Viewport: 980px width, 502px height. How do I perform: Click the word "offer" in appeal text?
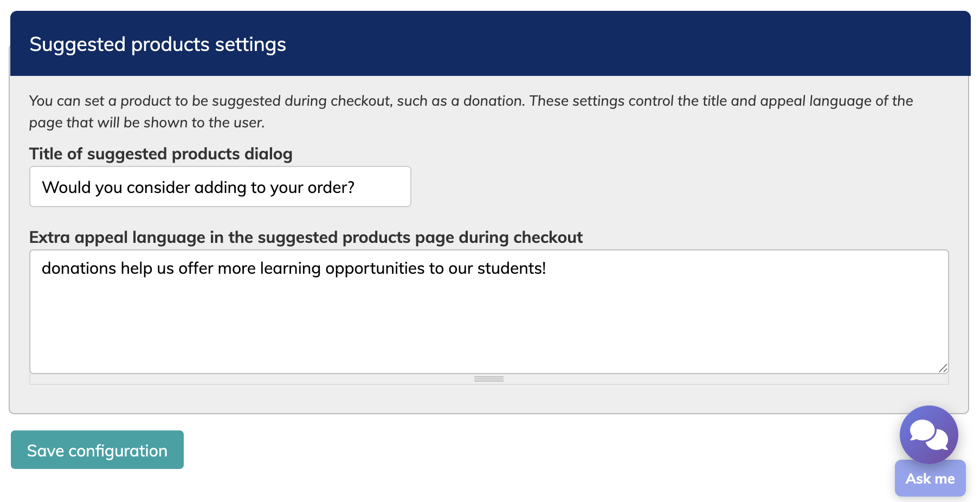point(196,268)
